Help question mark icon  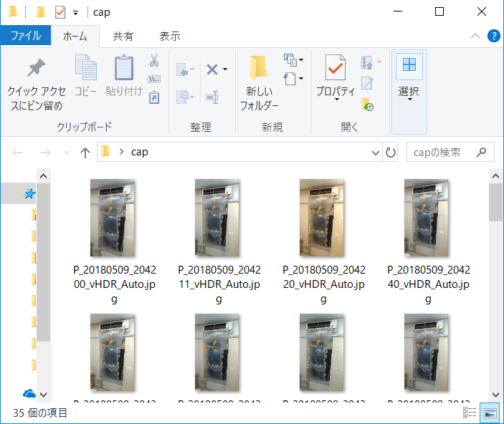(x=494, y=36)
